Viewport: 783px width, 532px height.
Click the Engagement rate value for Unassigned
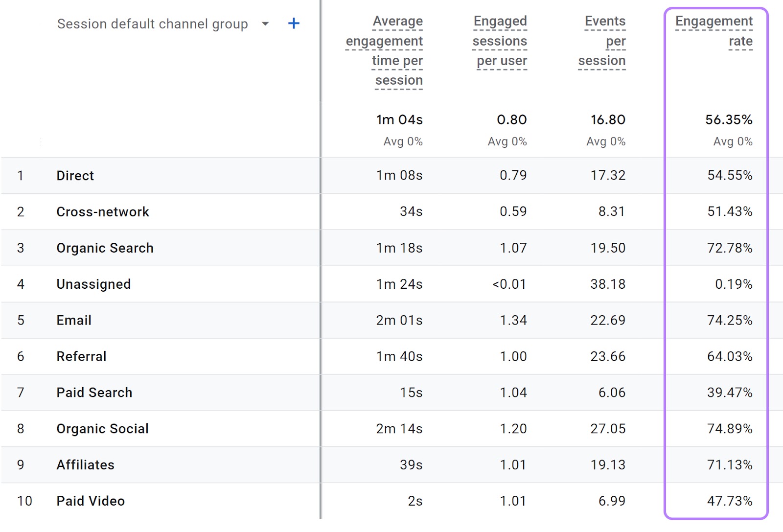[733, 284]
